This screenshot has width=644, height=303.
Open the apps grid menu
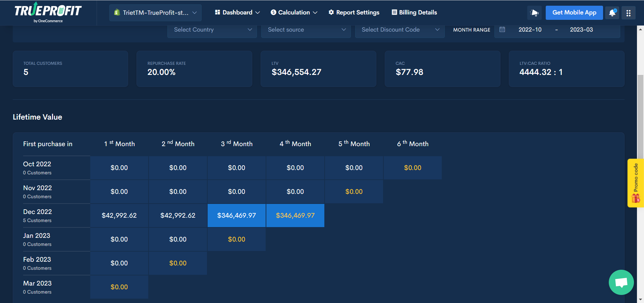click(x=629, y=13)
